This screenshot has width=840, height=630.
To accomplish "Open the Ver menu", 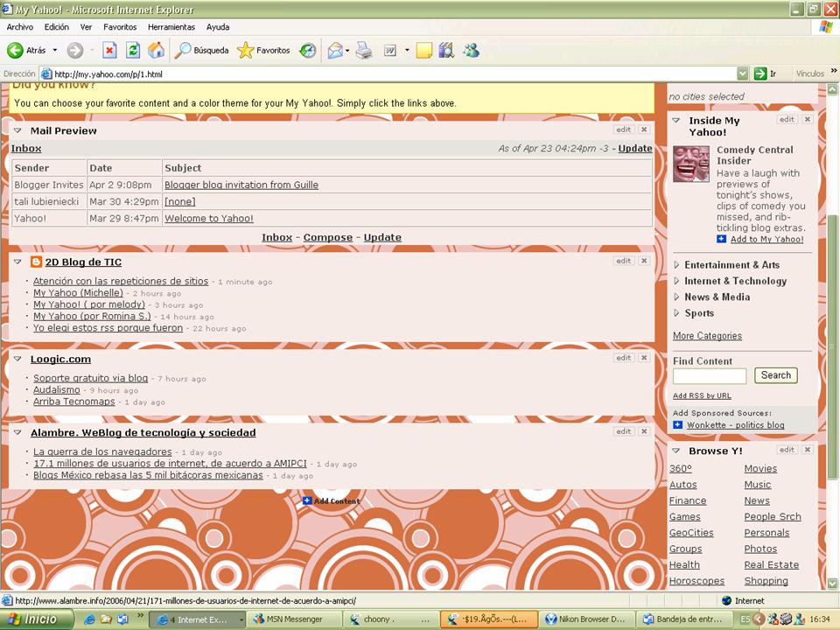I will coord(87,27).
